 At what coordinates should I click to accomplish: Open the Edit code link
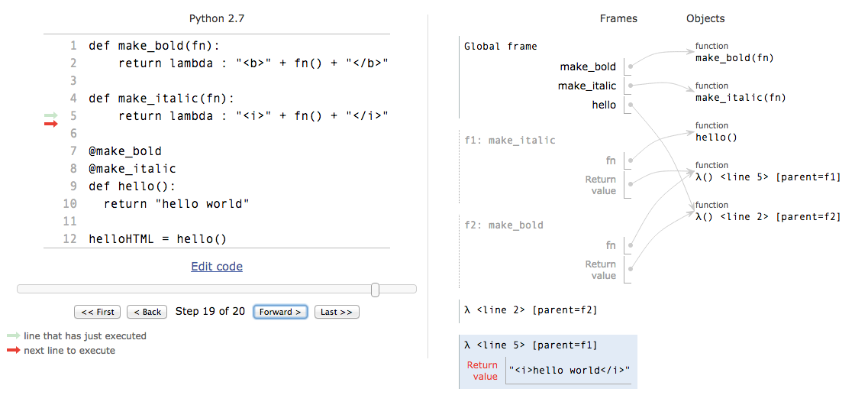coord(217,267)
